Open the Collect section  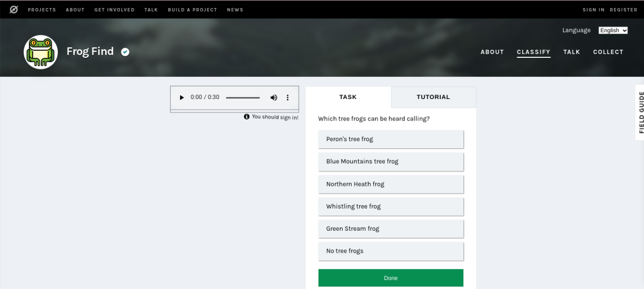click(608, 52)
